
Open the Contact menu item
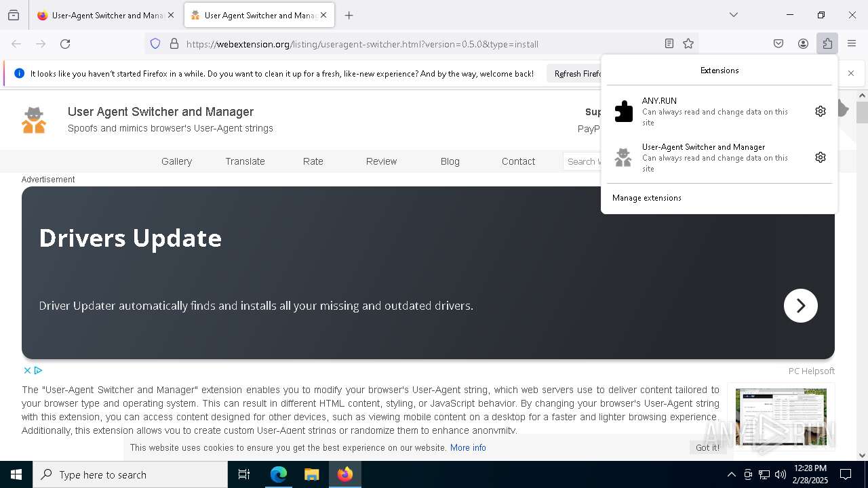518,161
